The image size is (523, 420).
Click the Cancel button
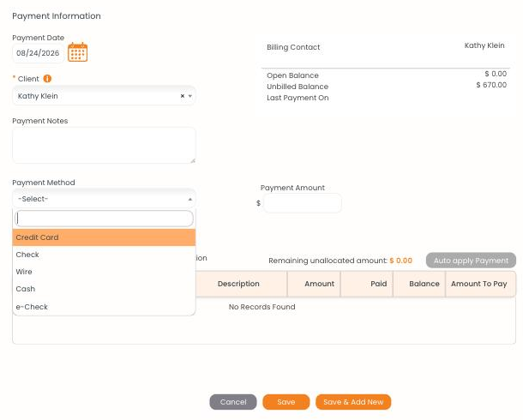point(233,402)
